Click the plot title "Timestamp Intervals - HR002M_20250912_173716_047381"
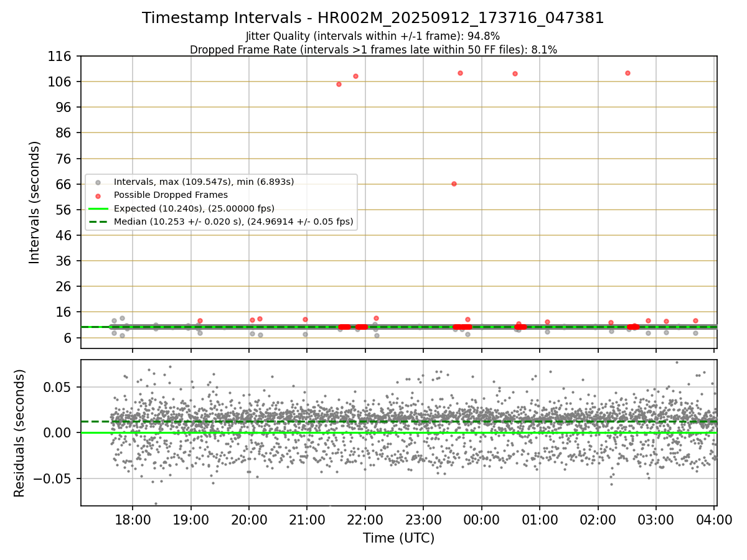The image size is (747, 560). coord(373,18)
